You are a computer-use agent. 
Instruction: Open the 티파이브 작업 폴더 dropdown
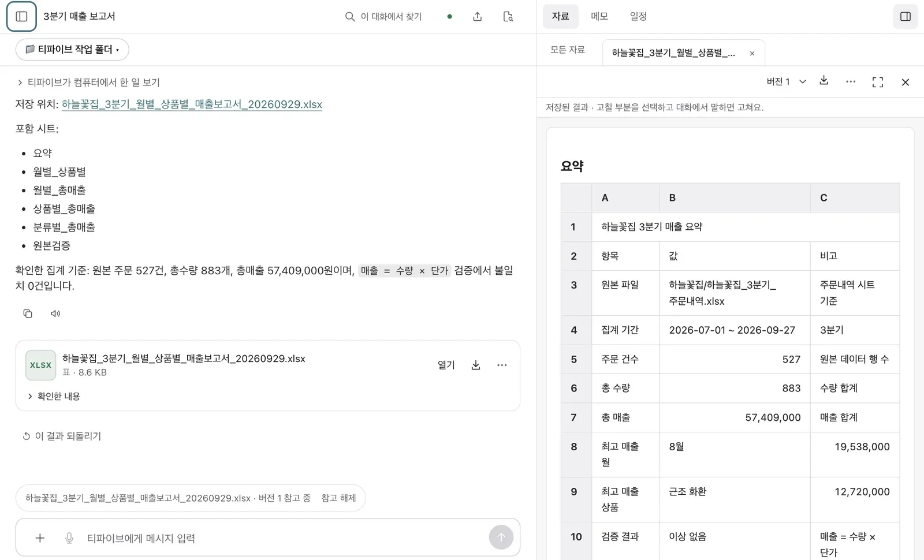click(72, 50)
